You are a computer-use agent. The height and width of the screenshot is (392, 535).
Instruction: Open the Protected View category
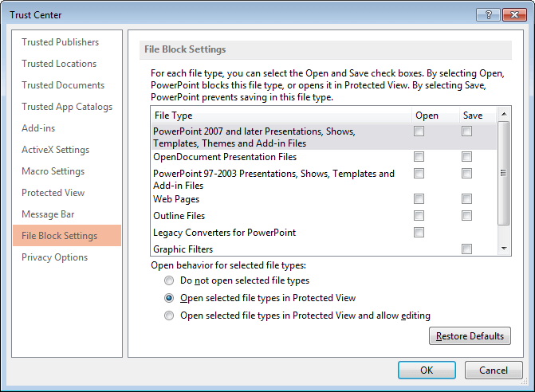tap(55, 193)
